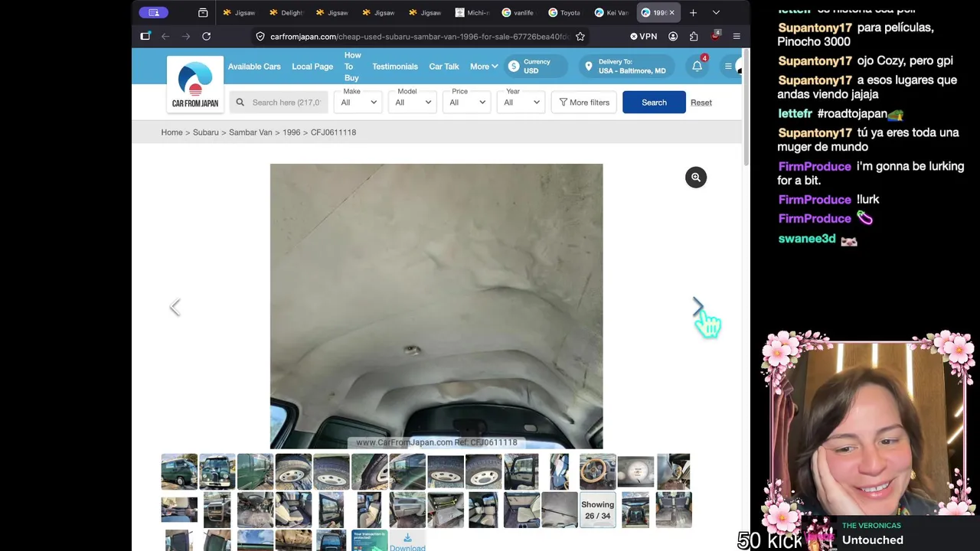Viewport: 980px width, 551px height.
Task: Open Local Page link
Action: tap(312, 67)
